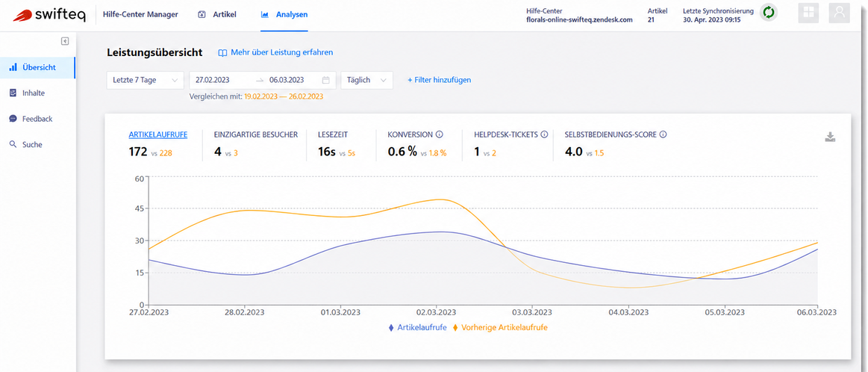Click the Artikel tab icon
868x372 pixels.
pos(202,14)
